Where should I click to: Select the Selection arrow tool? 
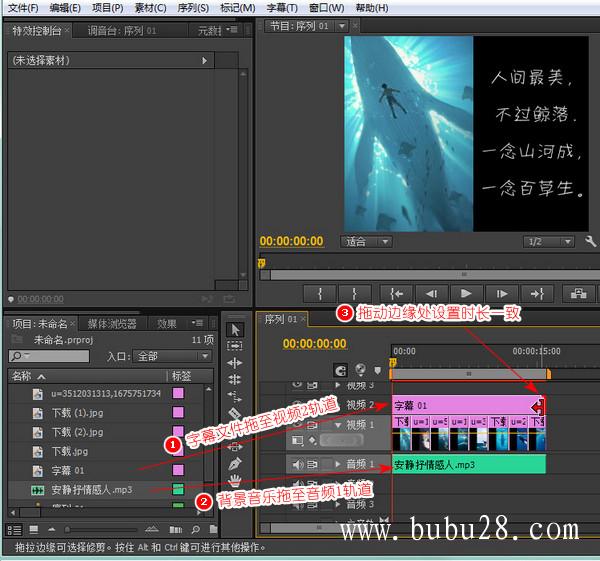click(x=235, y=329)
